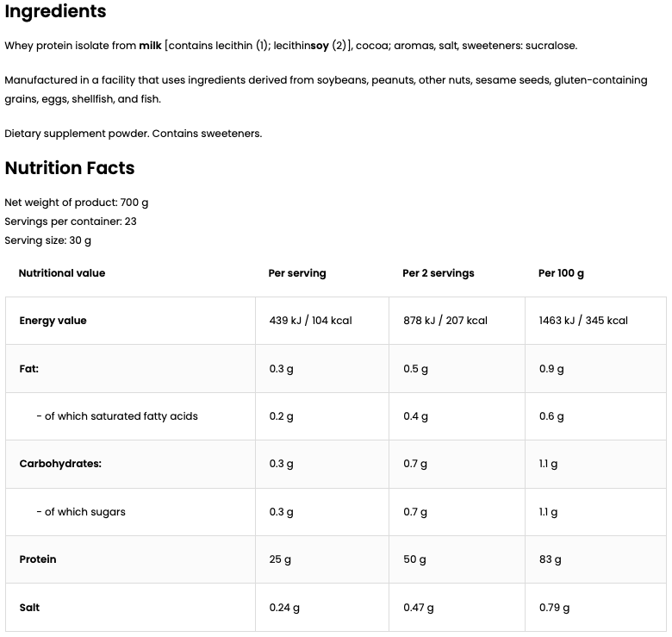The image size is (672, 637).
Task: Click the Per serving column header
Action: [297, 273]
